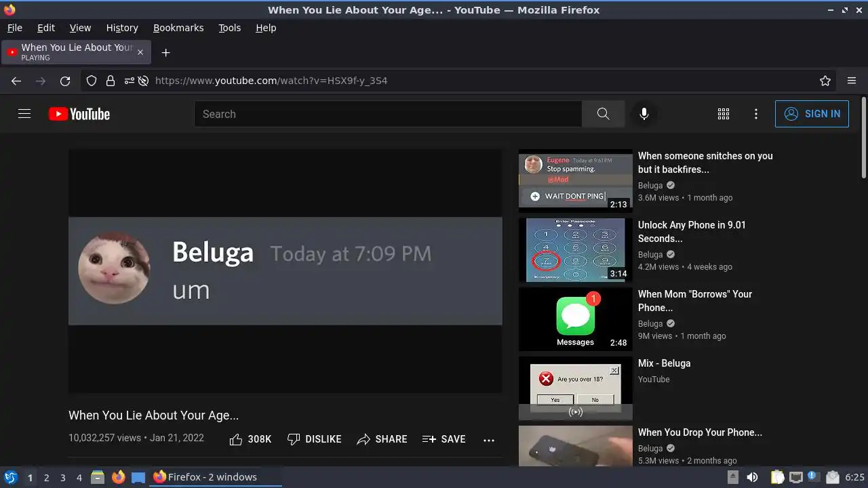Open a new tab with plus button
The height and width of the screenshot is (488, 868).
[165, 52]
